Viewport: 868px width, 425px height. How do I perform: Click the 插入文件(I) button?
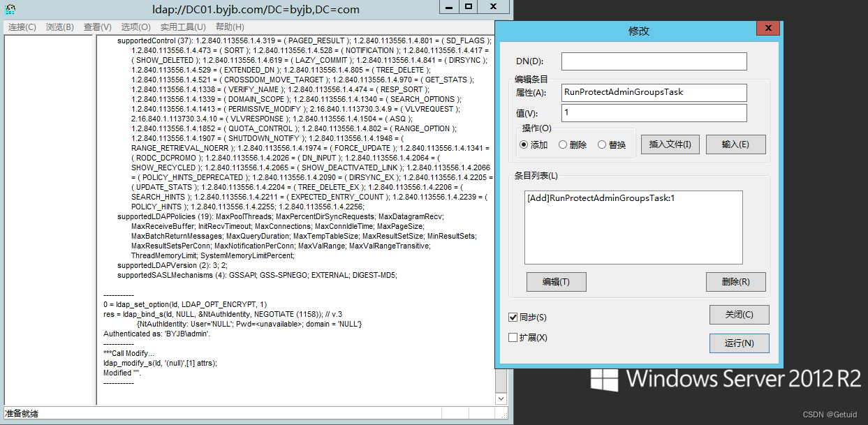tap(670, 144)
